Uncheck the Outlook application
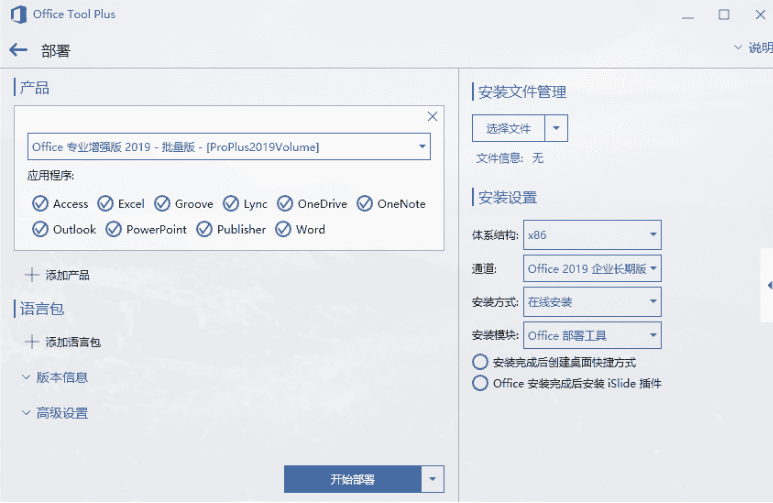The width and height of the screenshot is (773, 503). click(x=40, y=229)
